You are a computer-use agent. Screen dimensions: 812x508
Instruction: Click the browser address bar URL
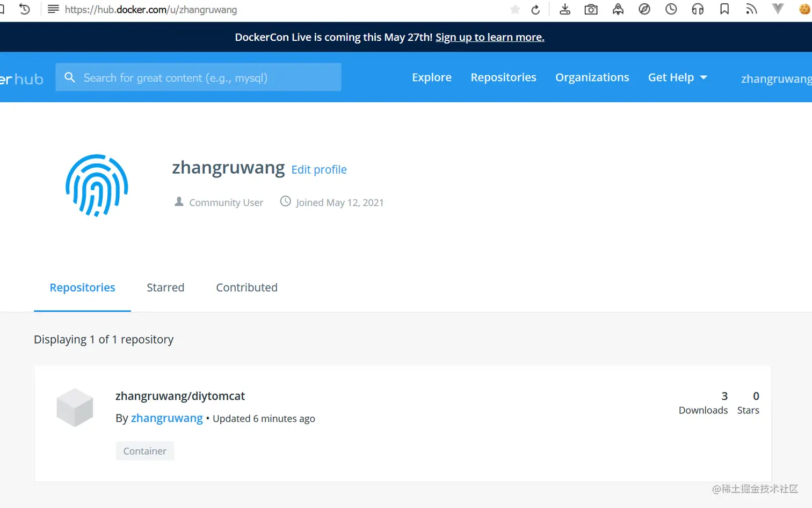click(151, 10)
